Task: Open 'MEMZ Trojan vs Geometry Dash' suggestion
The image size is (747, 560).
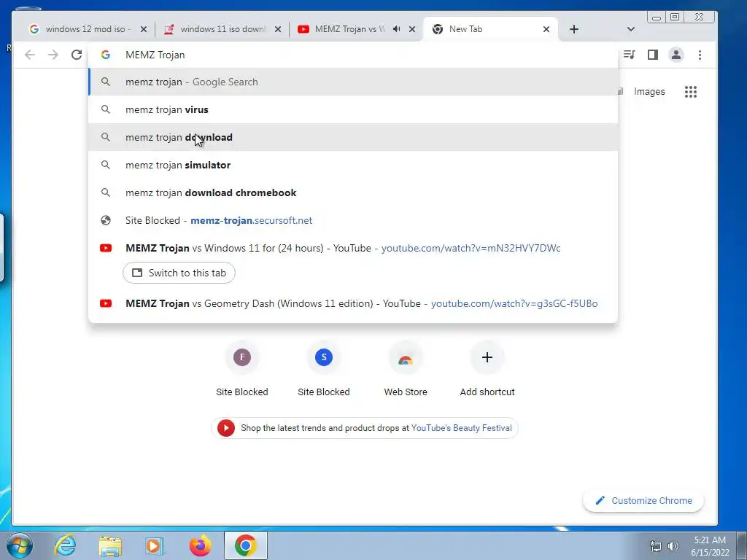Action: tap(353, 303)
